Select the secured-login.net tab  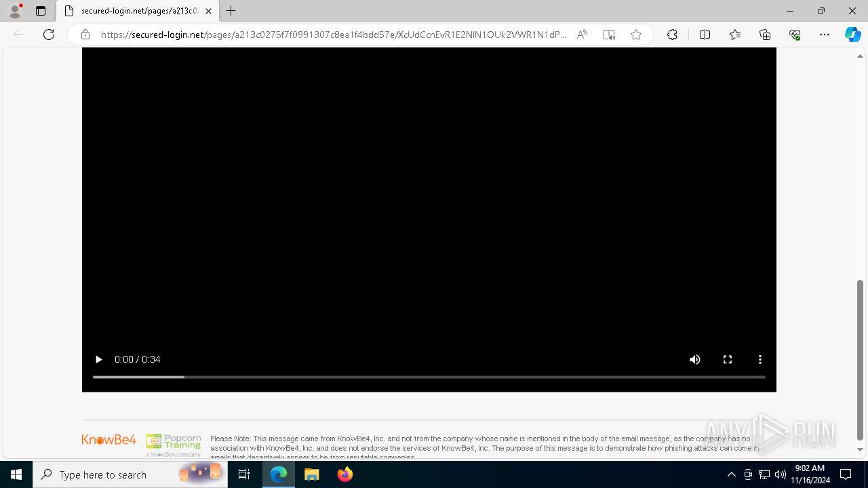click(138, 11)
